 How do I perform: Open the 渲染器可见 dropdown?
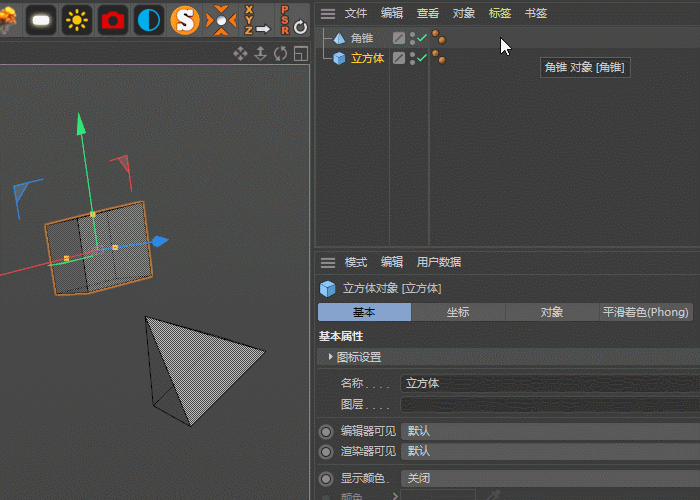(x=550, y=451)
